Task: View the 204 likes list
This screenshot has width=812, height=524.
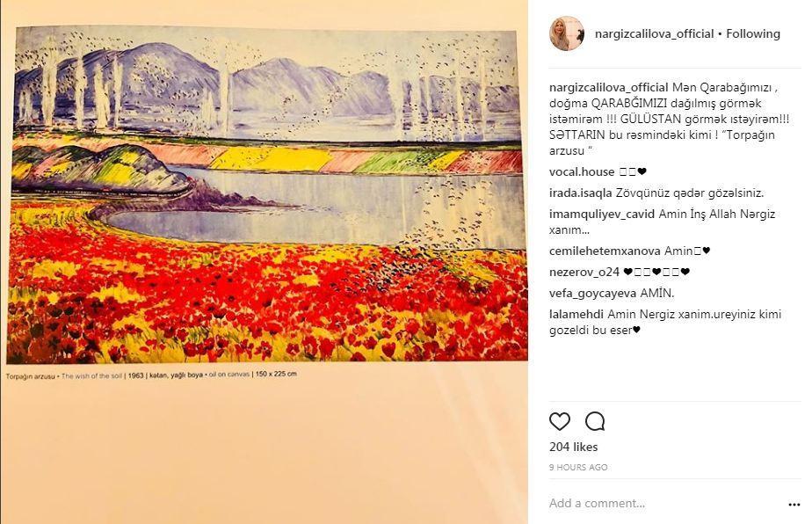Action: coord(574,447)
